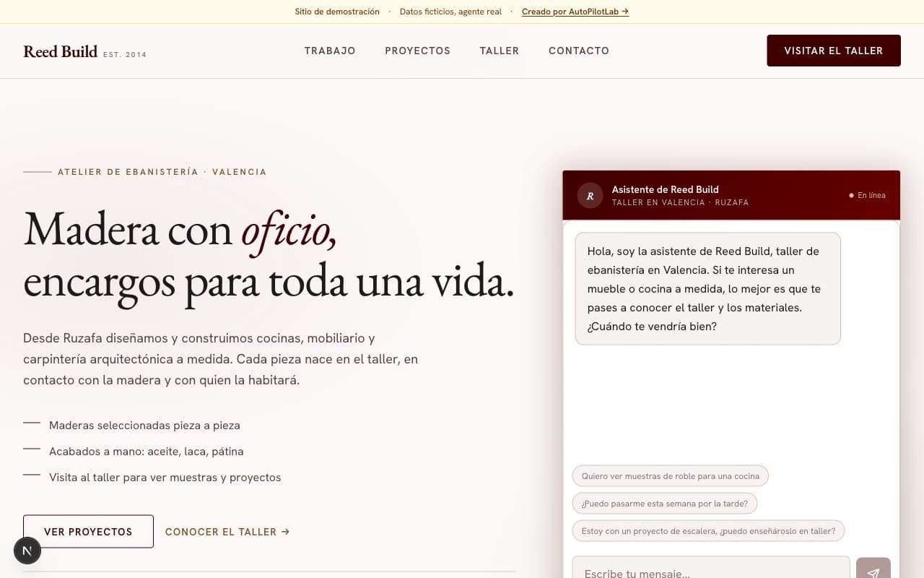Click the Desde Ruzafa description paragraph
Image resolution: width=924 pixels, height=578 pixels.
point(221,359)
